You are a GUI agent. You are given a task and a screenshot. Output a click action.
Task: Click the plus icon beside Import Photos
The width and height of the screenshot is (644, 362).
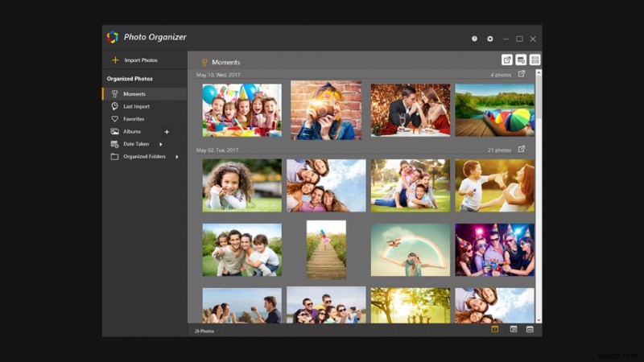pos(115,60)
